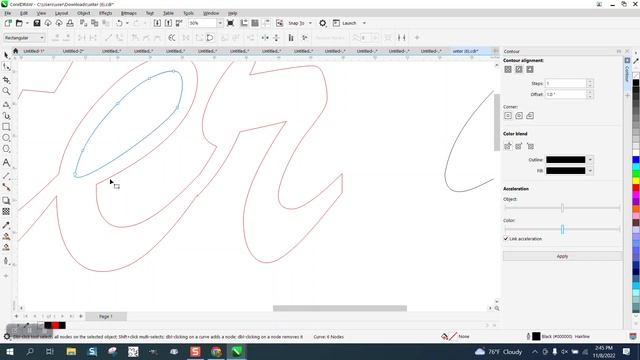The width and height of the screenshot is (640, 360).
Task: Click the horizontal scrollbar thumb
Action: [x=340, y=308]
